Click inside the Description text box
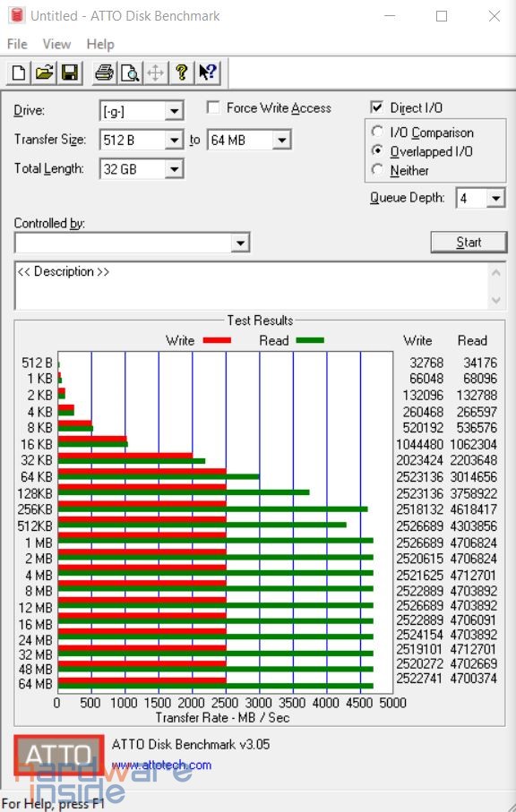The height and width of the screenshot is (812, 516). 251,286
